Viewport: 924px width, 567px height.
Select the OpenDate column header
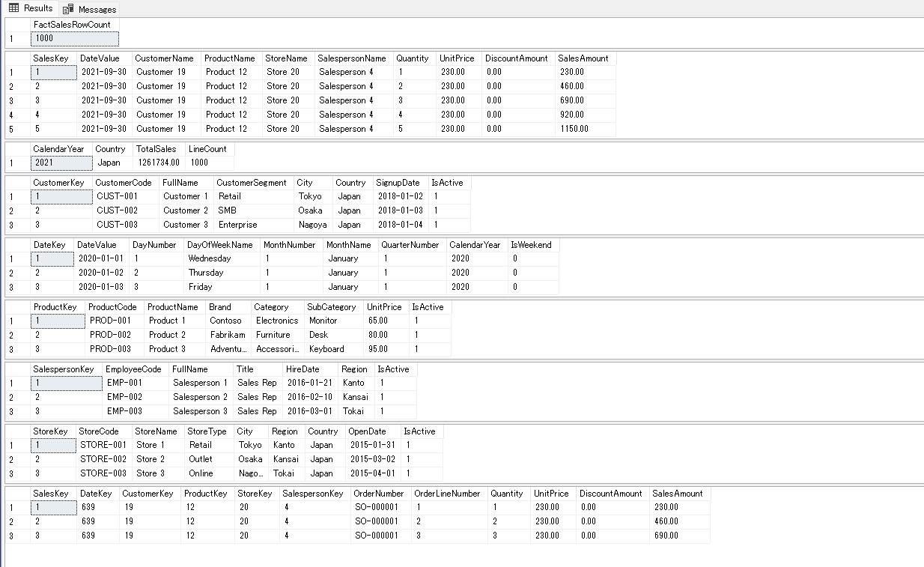pyautogui.click(x=372, y=431)
